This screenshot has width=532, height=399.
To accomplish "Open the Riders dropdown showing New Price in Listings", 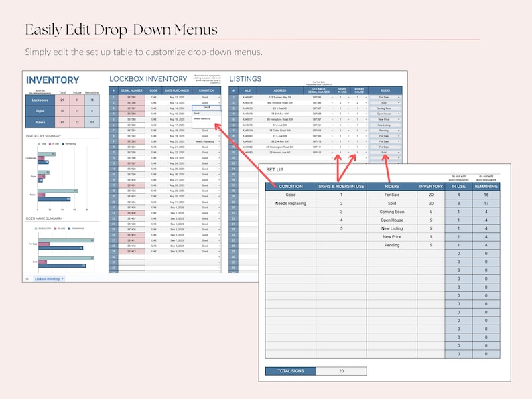I will 399,119.
